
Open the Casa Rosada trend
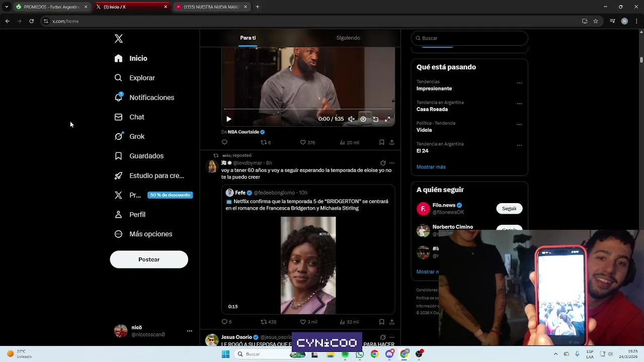(x=432, y=109)
